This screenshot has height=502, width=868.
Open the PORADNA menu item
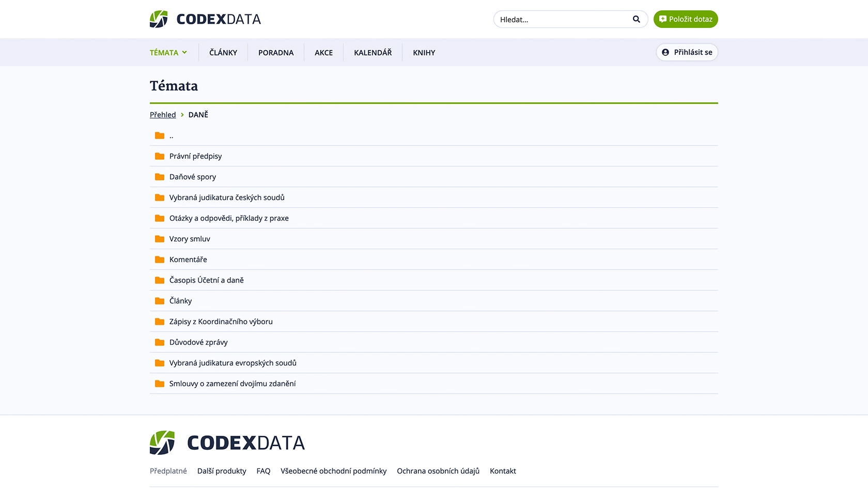[276, 53]
